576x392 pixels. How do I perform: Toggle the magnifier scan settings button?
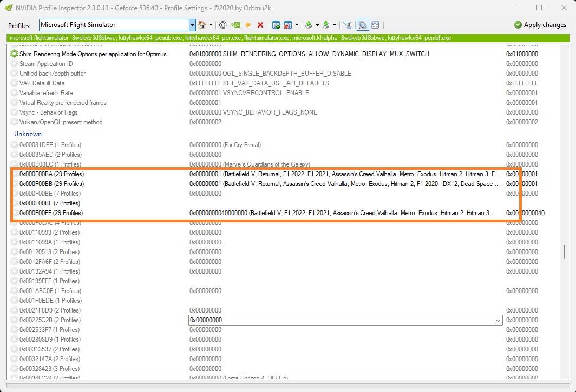coord(362,25)
